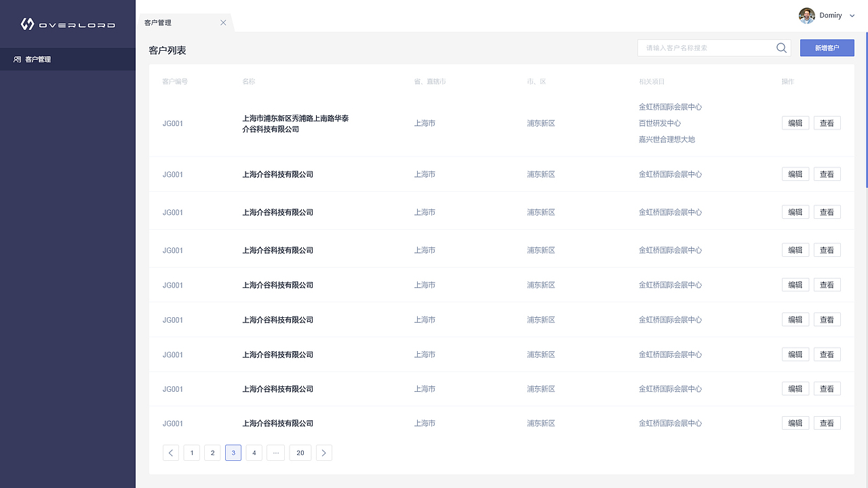Go to previous page with left arrow
The height and width of the screenshot is (488, 868).
[170, 453]
